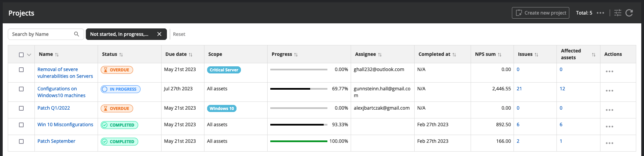Screen dimensions: 644x156
Task: Check the Win 10 Misconfigurations row checkbox
Action: point(21,125)
